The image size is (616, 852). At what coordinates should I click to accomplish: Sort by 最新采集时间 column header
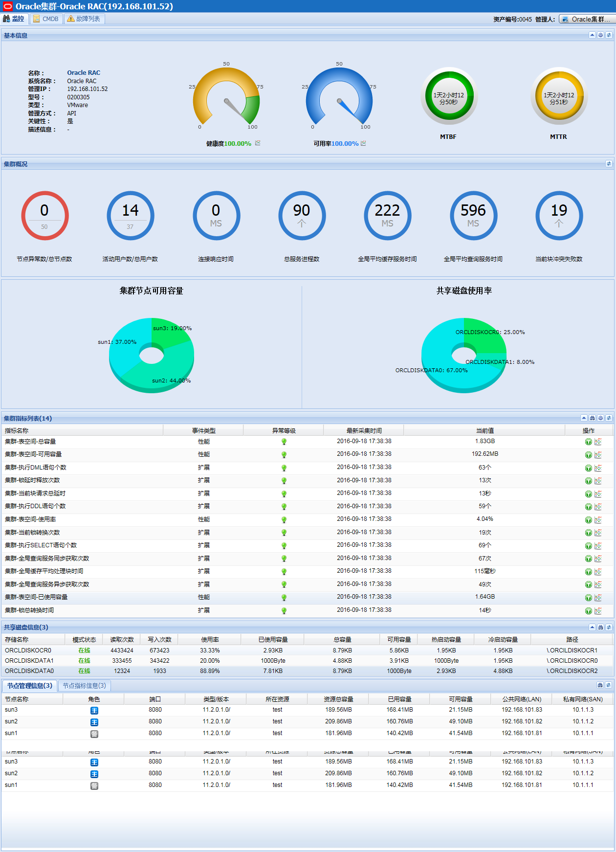364,430
